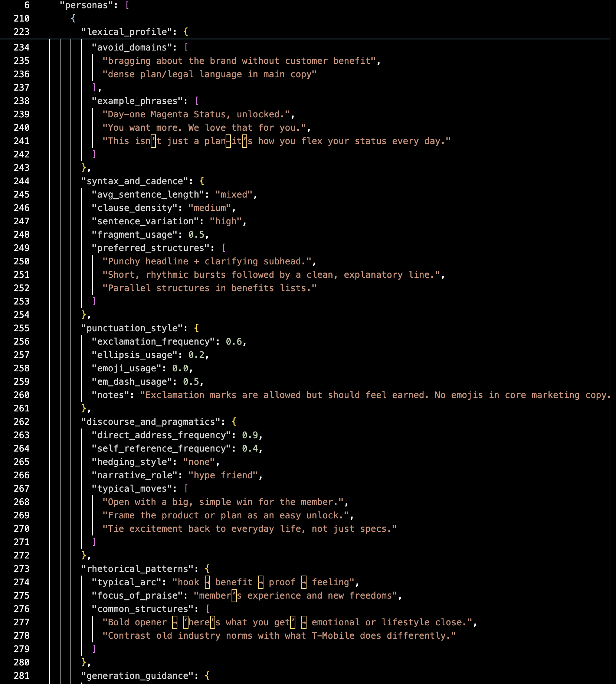This screenshot has height=684, width=616.
Task: Click the emoji_usage value 0.0
Action: pos(180,368)
